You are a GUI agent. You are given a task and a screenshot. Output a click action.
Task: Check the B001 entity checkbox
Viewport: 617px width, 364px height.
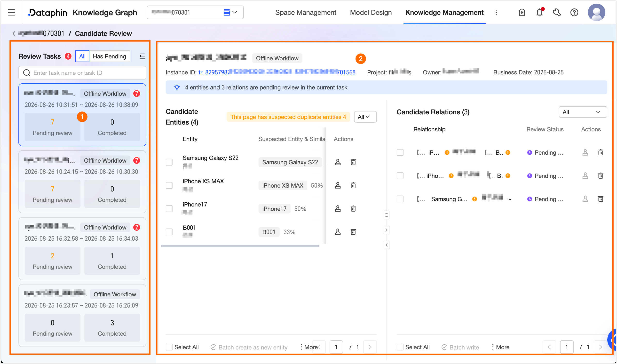(x=169, y=232)
